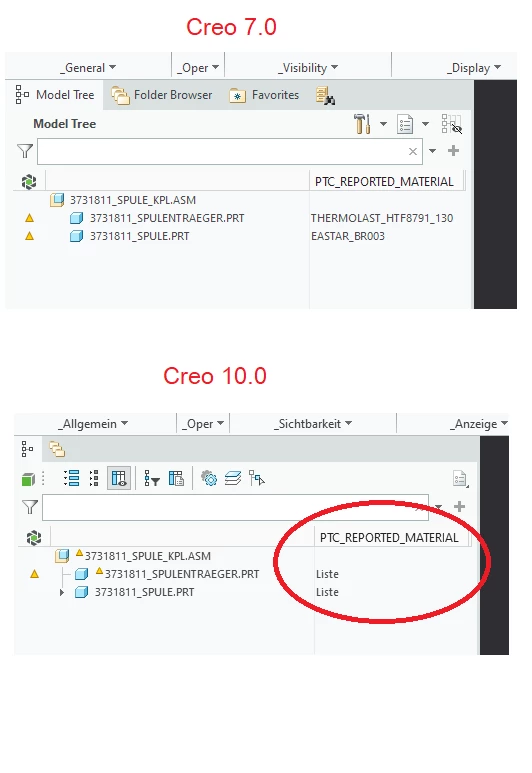Open dropdown arrow next to show list icon

coord(426,124)
